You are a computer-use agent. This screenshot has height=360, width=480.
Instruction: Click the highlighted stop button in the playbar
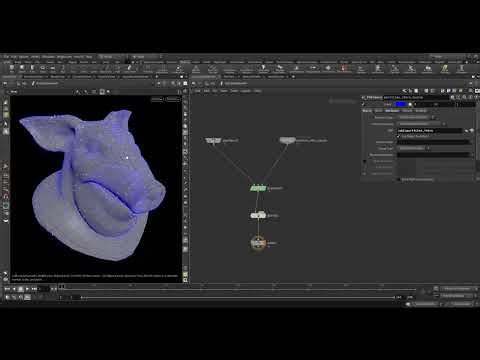(20, 289)
